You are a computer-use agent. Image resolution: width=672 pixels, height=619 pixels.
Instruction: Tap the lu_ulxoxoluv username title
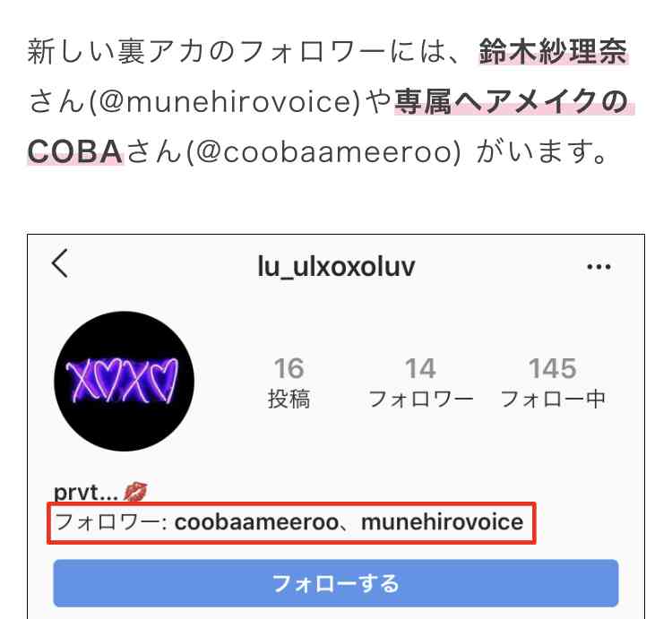click(336, 266)
